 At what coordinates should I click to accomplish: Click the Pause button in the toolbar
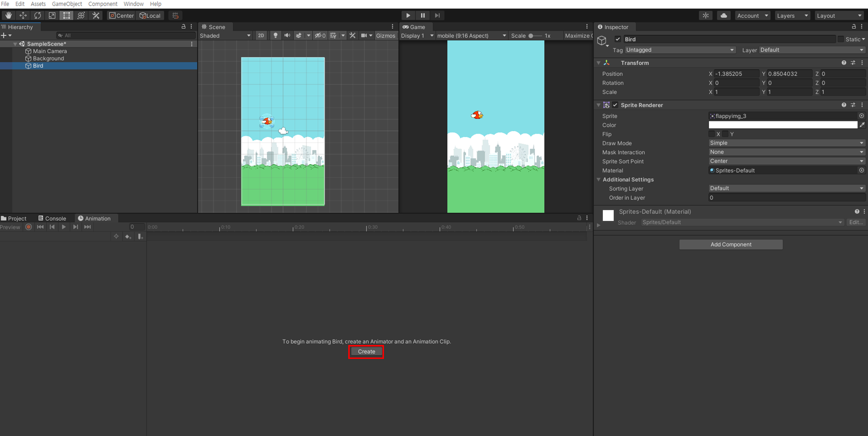(x=423, y=15)
